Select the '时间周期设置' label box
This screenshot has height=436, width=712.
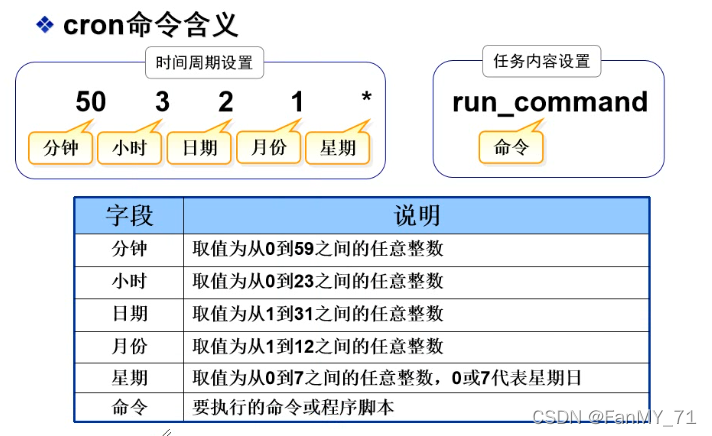pos(204,63)
